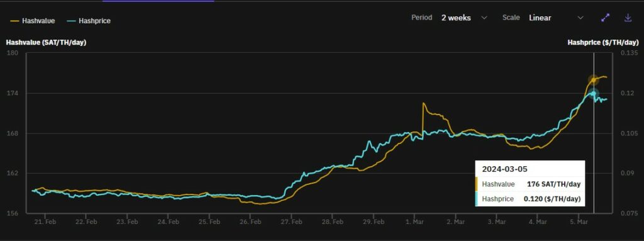
Task: Click the 5. Mar x-axis label
Action: [579, 221]
